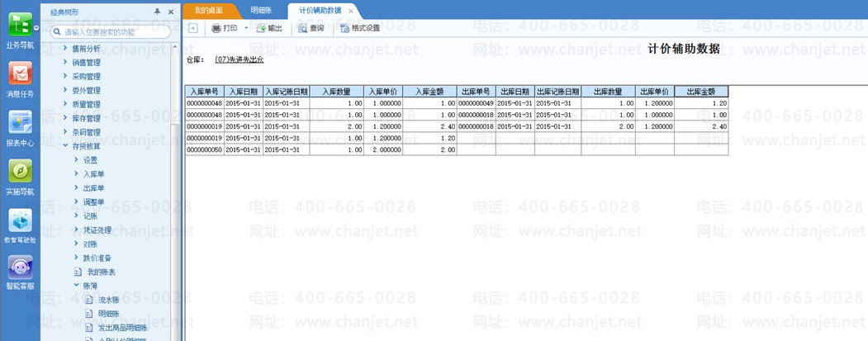Open the 数智驾驶舱 sidebar icon
Screen dimensions: 868x341
(x=20, y=220)
